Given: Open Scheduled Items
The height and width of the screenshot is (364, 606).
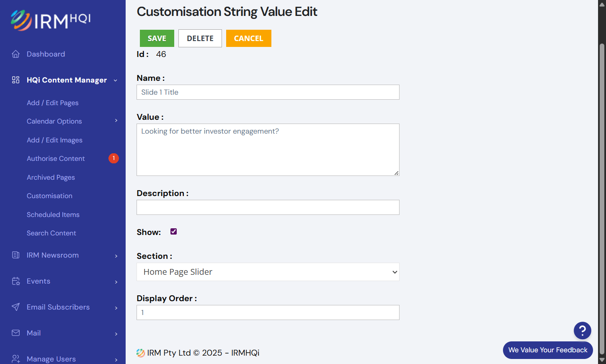Looking at the screenshot, I should (53, 214).
